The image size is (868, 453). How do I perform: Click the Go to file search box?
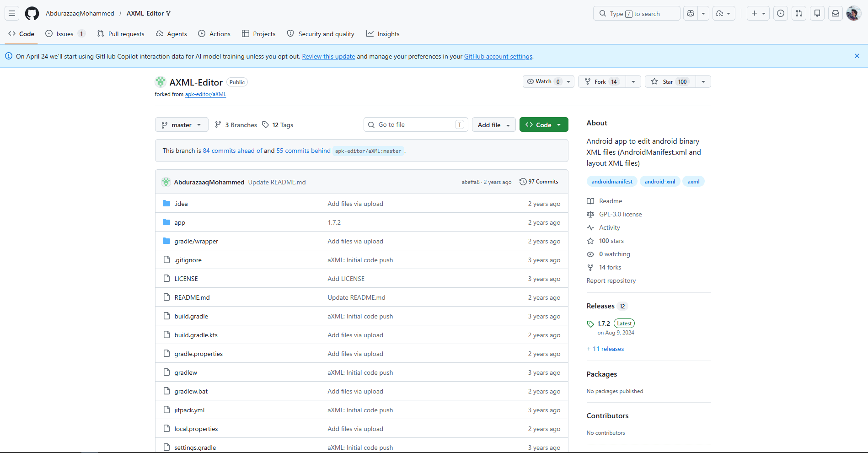coord(416,124)
